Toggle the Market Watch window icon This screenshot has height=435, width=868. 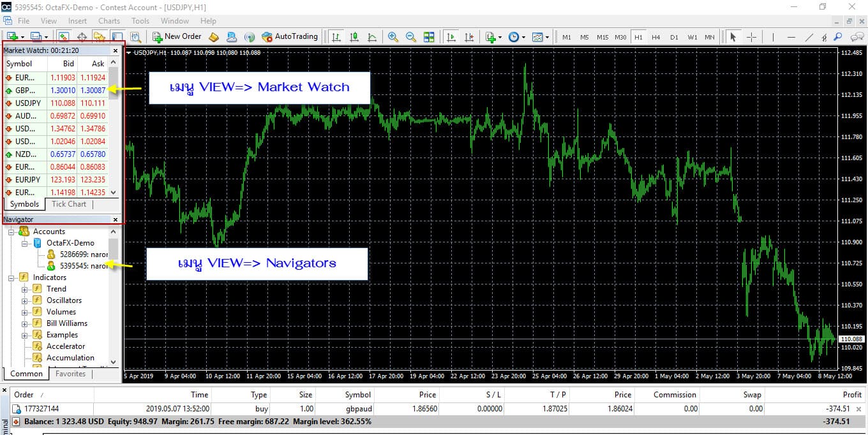tap(64, 37)
